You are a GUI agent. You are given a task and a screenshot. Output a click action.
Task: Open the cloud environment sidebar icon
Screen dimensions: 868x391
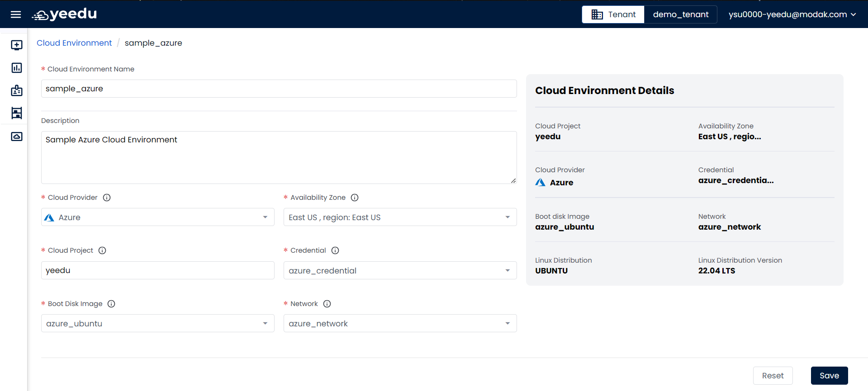tap(17, 137)
